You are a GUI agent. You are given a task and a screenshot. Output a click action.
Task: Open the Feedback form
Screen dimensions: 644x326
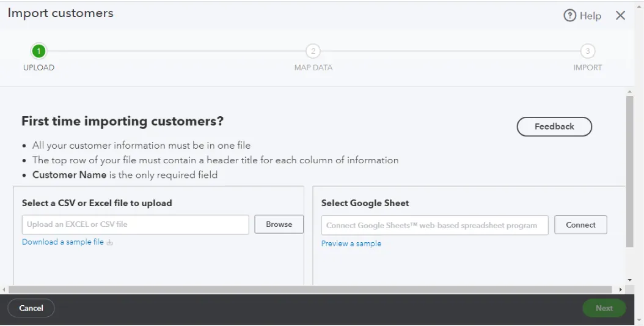click(554, 127)
